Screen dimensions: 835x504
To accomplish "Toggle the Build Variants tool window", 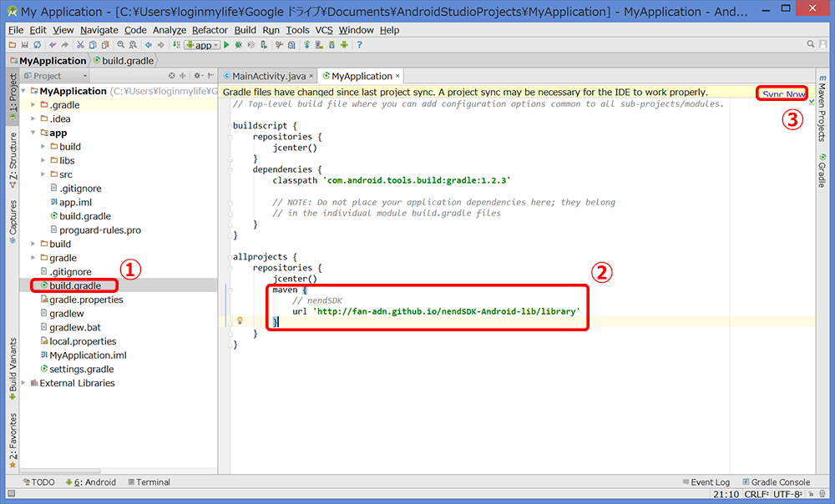I will click(x=13, y=368).
